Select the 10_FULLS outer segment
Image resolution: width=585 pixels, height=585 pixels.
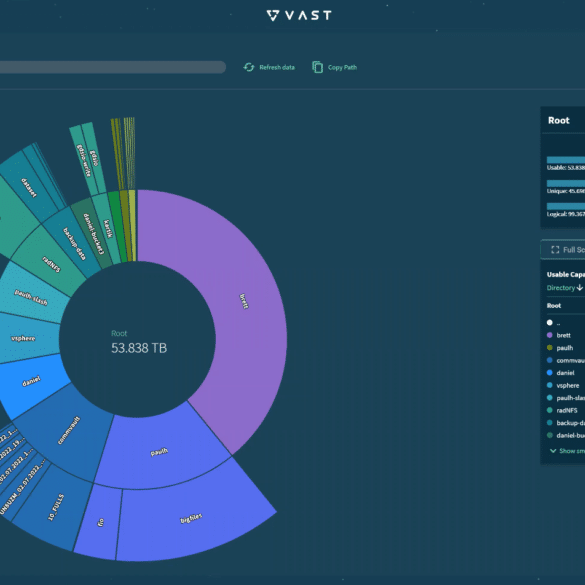[56, 507]
